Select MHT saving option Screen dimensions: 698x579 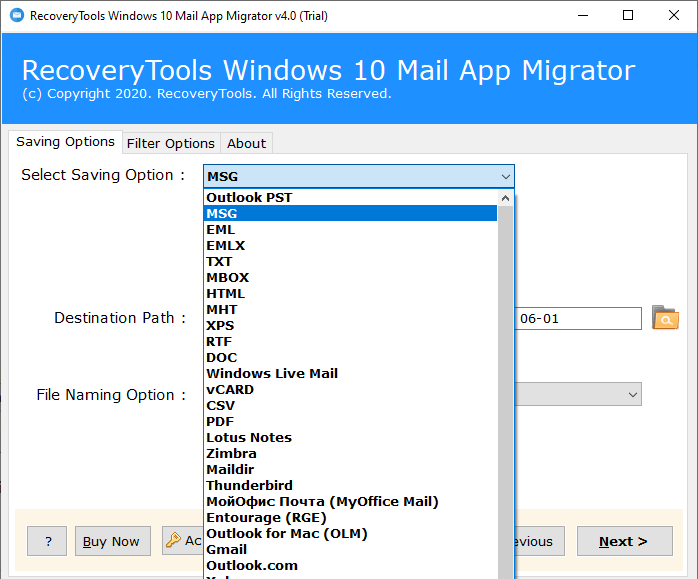350,309
